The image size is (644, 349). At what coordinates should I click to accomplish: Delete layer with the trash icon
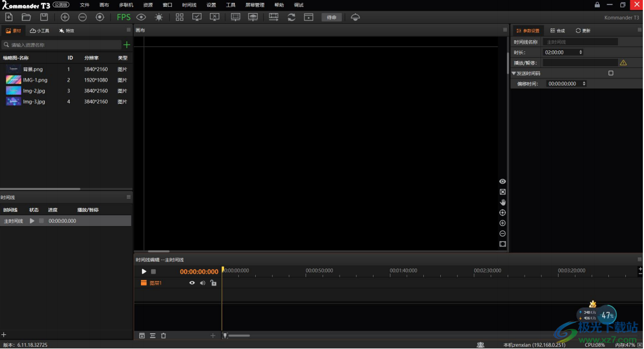(x=164, y=336)
